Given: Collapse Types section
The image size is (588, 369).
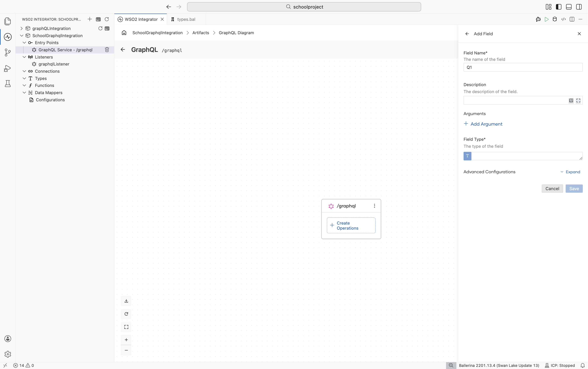Looking at the screenshot, I should tap(24, 78).
